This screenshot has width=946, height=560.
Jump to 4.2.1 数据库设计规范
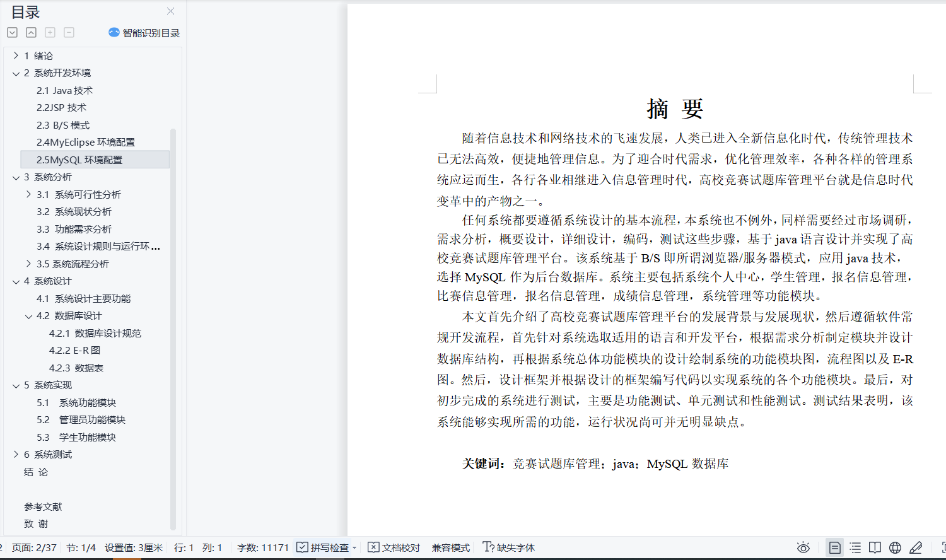click(x=95, y=333)
